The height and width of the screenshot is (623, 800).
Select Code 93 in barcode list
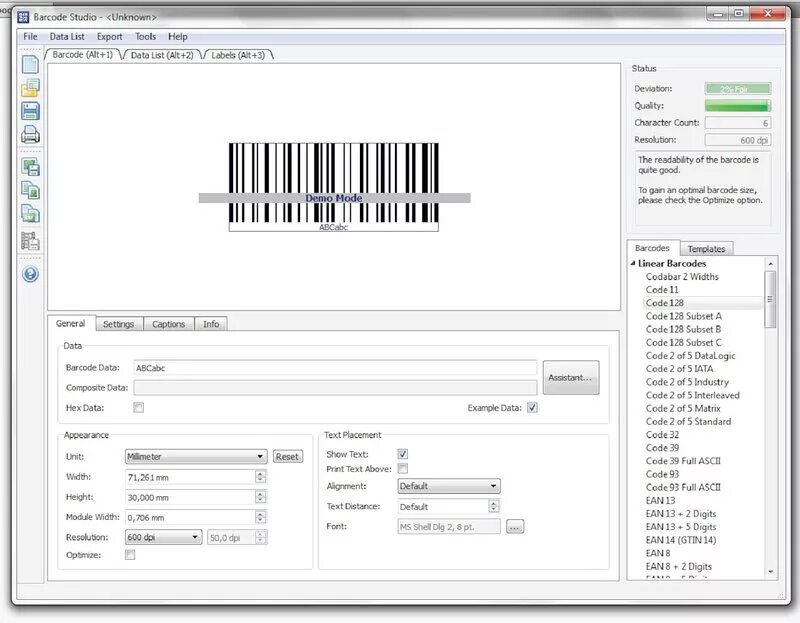click(x=662, y=475)
